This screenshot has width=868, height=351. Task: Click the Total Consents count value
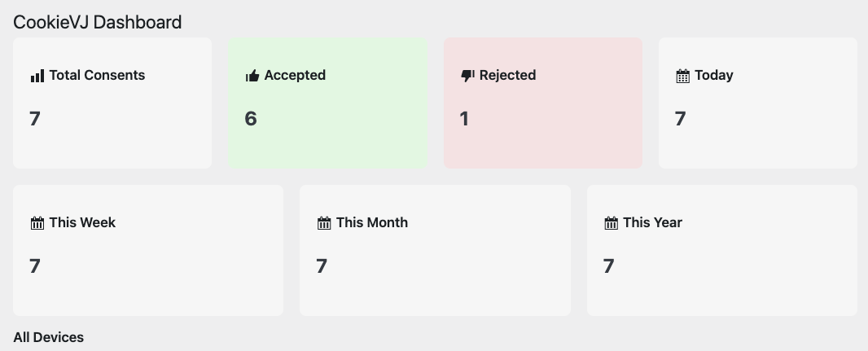(x=35, y=119)
